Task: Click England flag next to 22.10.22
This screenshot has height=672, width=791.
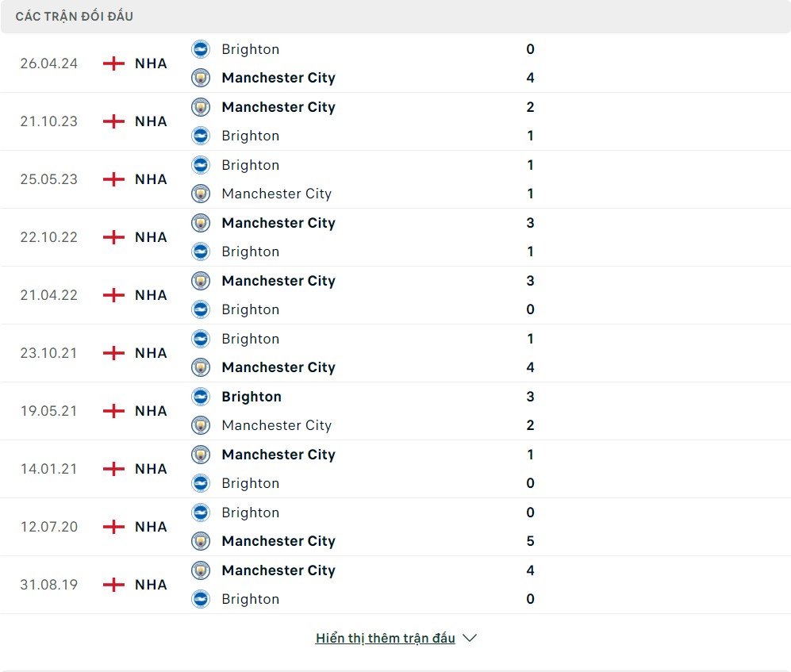Action: pos(114,237)
